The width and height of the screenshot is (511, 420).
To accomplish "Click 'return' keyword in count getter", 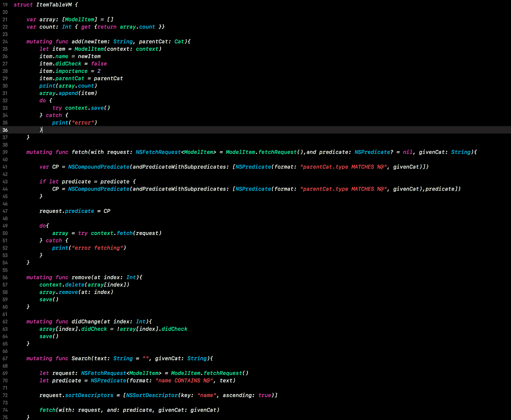I will tap(107, 27).
